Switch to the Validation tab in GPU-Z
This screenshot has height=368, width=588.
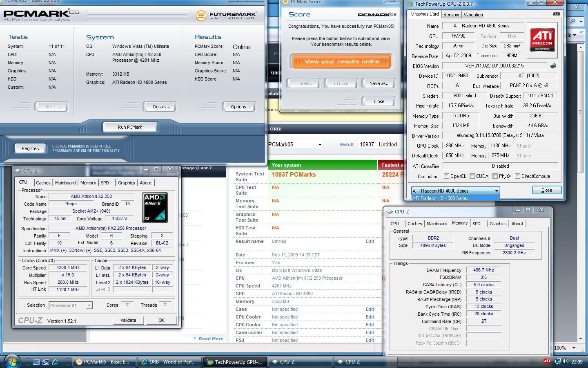click(x=473, y=15)
